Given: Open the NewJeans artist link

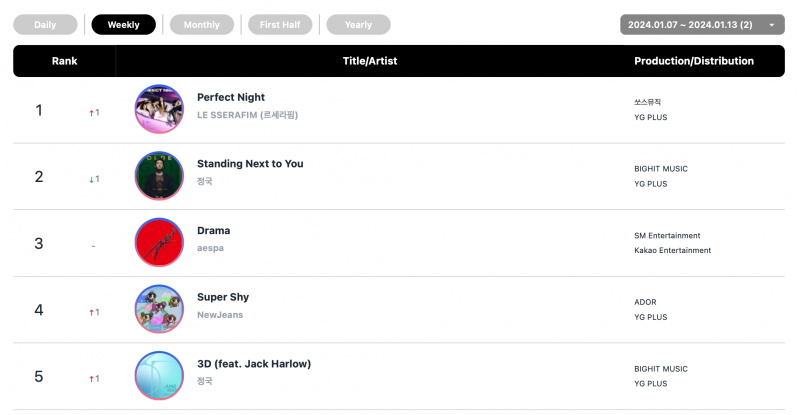Looking at the screenshot, I should click(220, 315).
